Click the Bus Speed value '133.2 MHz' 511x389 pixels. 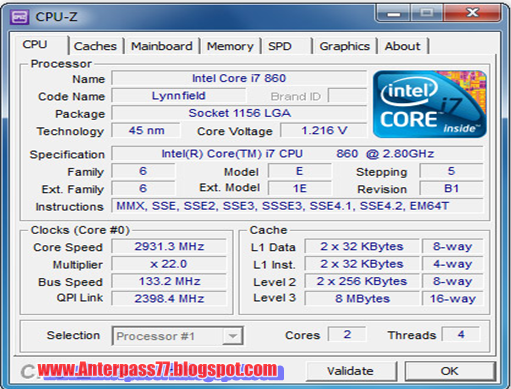coord(169,281)
